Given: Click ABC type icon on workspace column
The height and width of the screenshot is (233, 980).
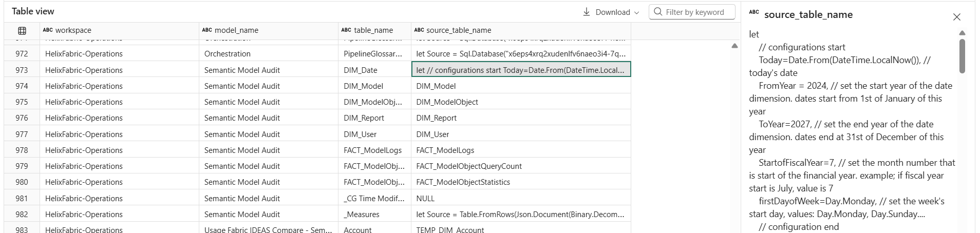Looking at the screenshot, I should click(48, 30).
